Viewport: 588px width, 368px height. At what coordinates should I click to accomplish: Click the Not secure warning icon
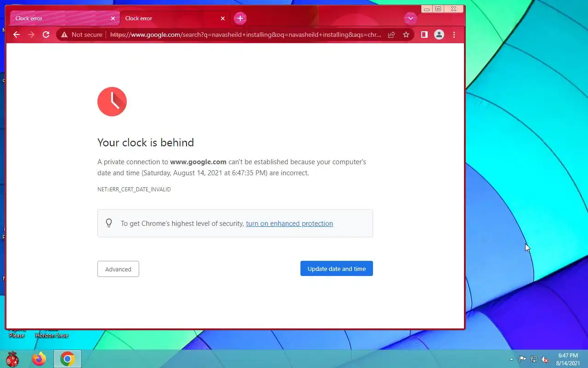pos(64,34)
